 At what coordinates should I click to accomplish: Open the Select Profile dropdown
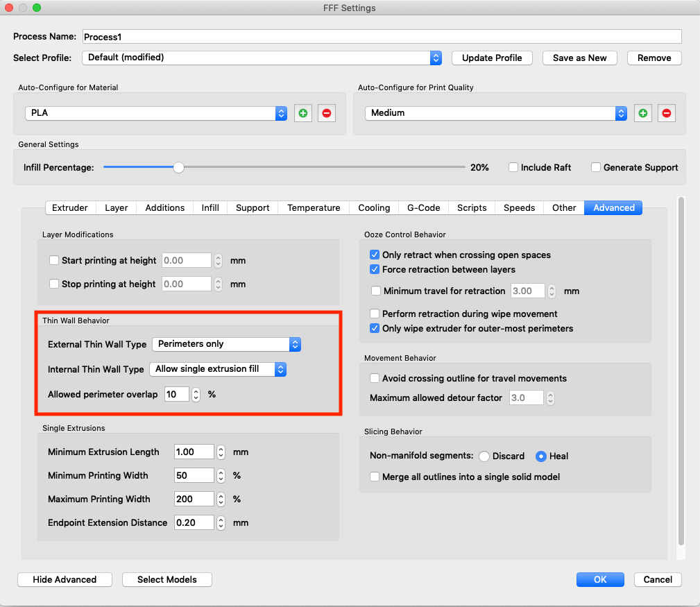click(262, 58)
